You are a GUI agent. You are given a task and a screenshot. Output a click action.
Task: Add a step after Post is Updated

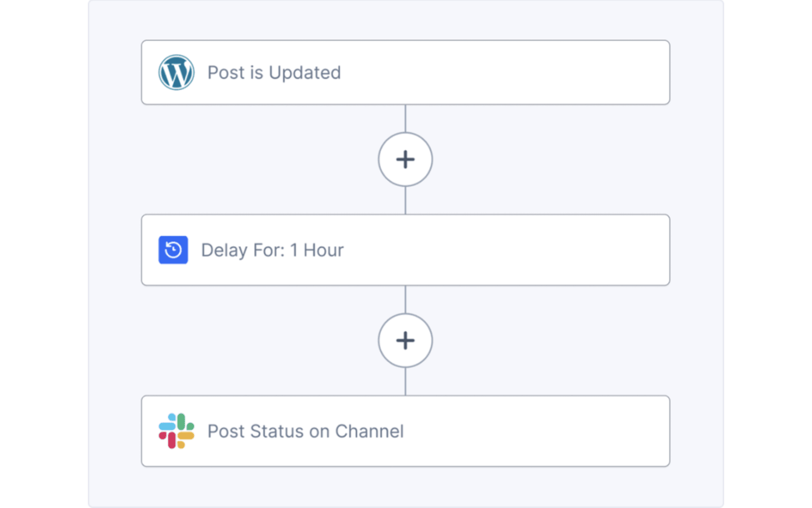tap(405, 160)
